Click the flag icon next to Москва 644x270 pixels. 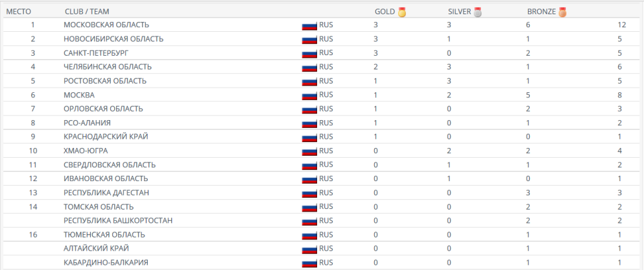coord(309,95)
